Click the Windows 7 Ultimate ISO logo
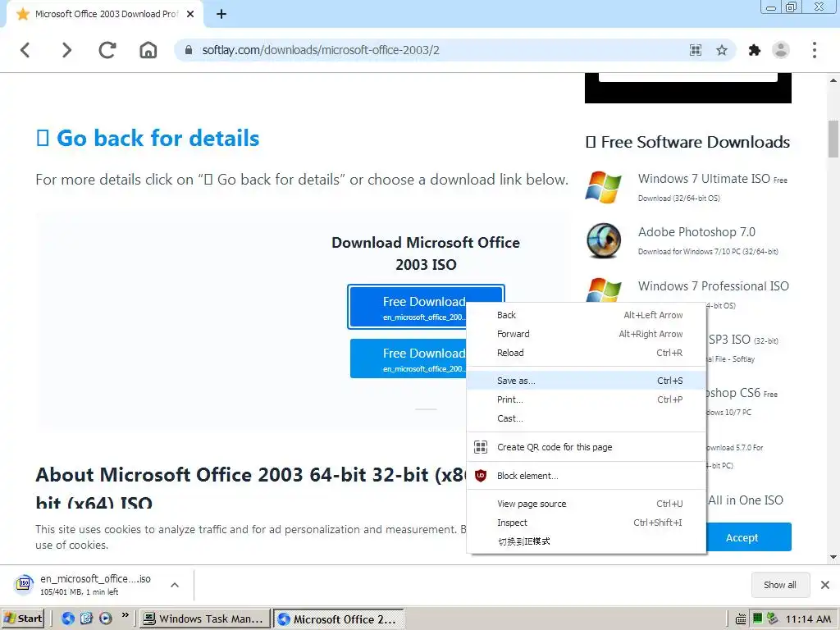This screenshot has height=630, width=840. pyautogui.click(x=603, y=187)
